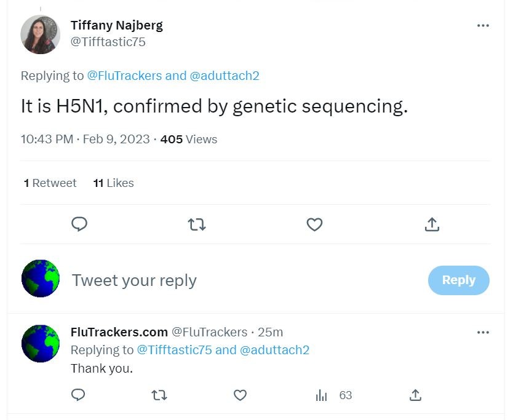Image resolution: width=513 pixels, height=420 pixels.
Task: Open @Tifftastic75 link in FluTrackers reply
Action: point(174,350)
